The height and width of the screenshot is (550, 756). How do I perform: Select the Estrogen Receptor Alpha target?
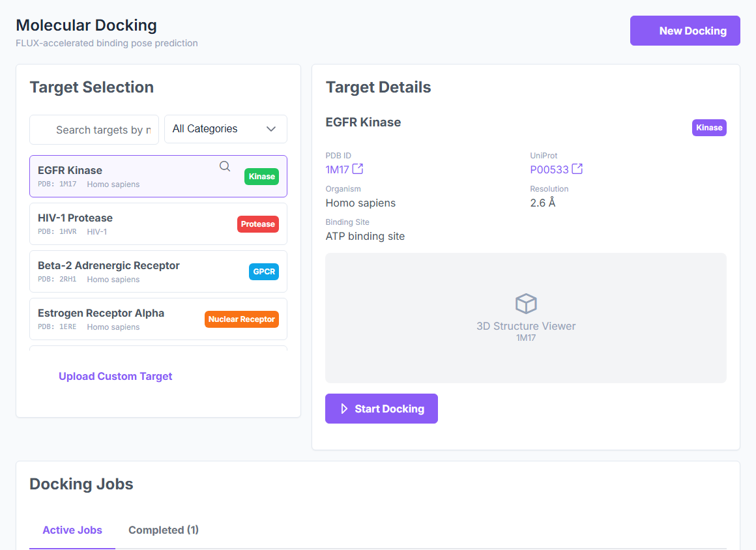coord(158,319)
